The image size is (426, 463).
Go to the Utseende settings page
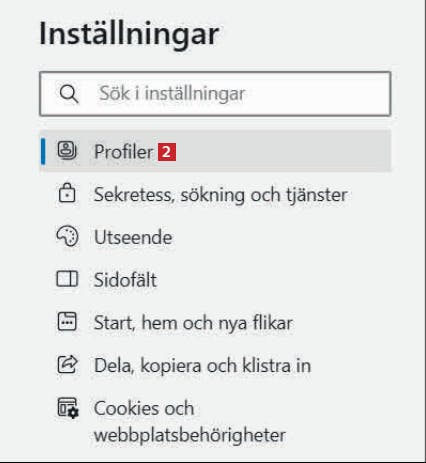point(215,237)
